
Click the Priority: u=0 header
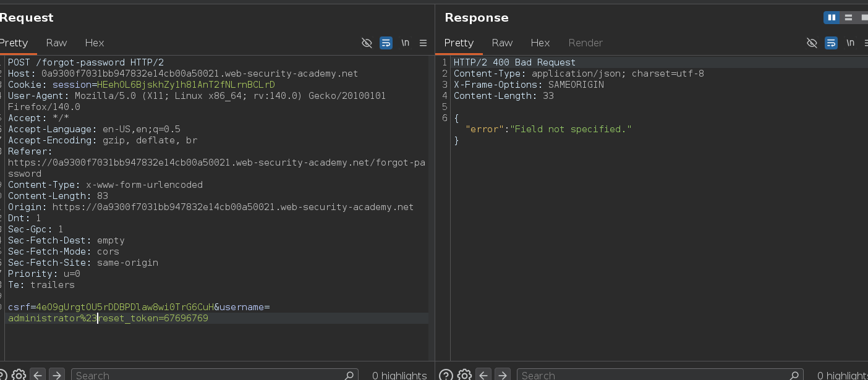(x=44, y=274)
